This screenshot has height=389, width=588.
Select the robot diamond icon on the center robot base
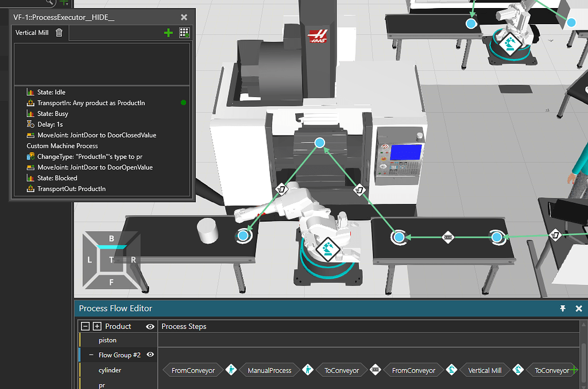[x=328, y=249]
